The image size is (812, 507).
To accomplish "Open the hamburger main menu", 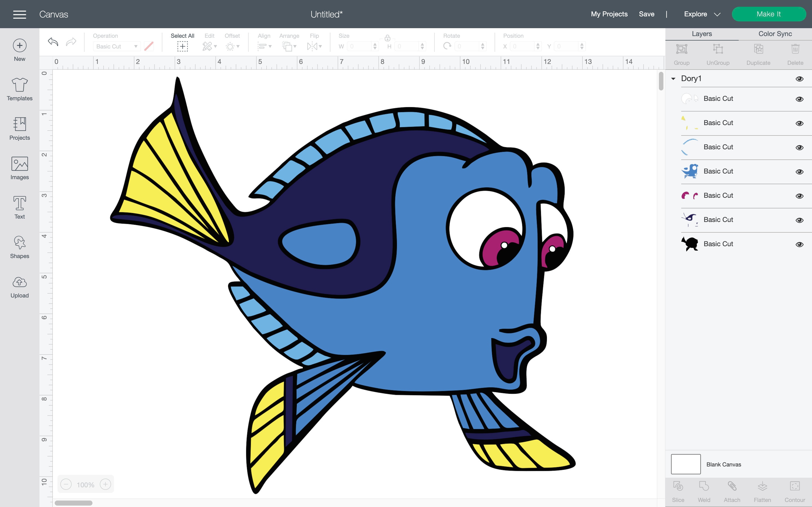I will 19,14.
